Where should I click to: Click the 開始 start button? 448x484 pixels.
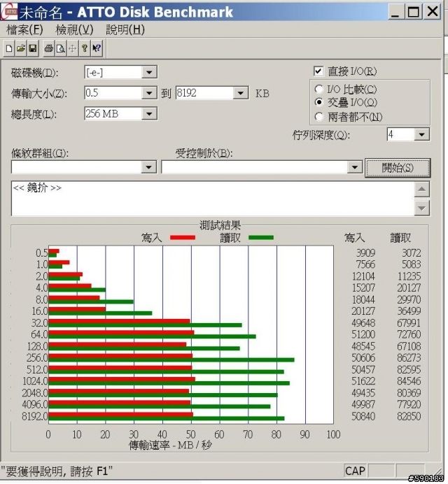coord(398,168)
